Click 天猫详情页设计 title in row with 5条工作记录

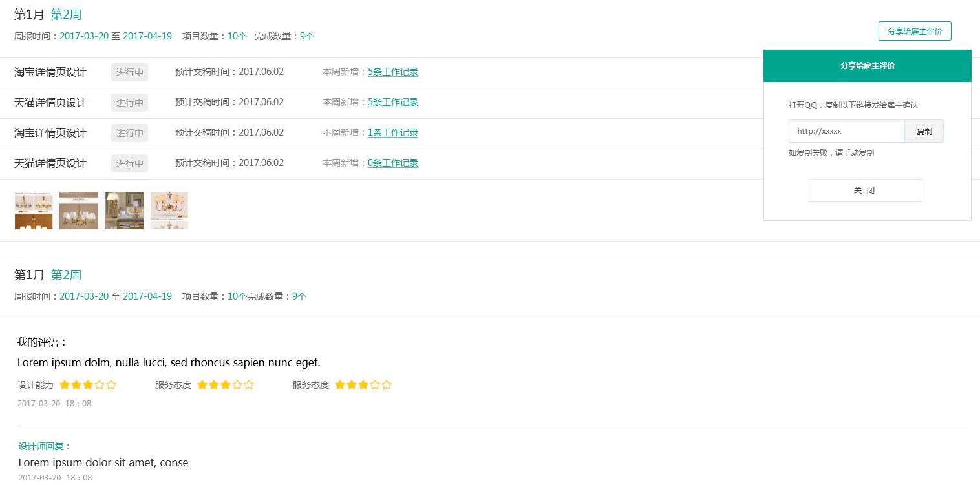point(50,103)
